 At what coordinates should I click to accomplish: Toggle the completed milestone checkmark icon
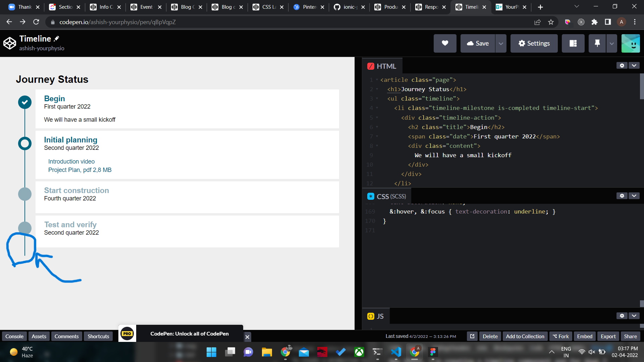pyautogui.click(x=24, y=102)
